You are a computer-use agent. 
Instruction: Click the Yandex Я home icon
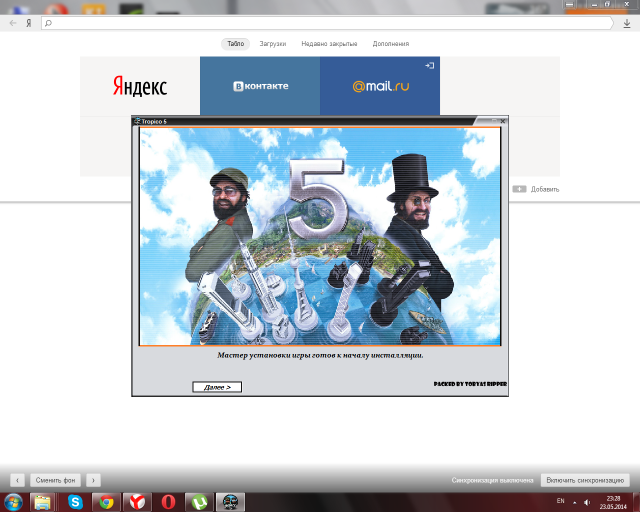coord(27,22)
